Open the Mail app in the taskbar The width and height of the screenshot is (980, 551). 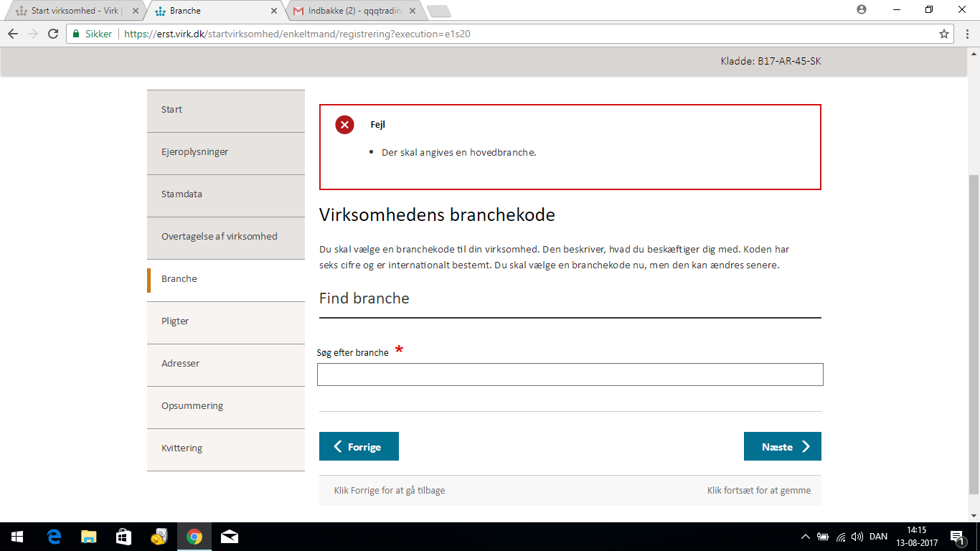pyautogui.click(x=230, y=537)
